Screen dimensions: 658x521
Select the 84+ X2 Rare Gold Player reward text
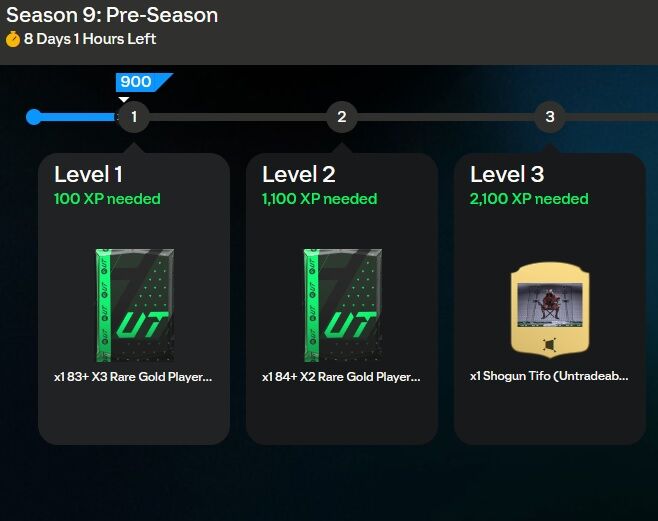341,377
